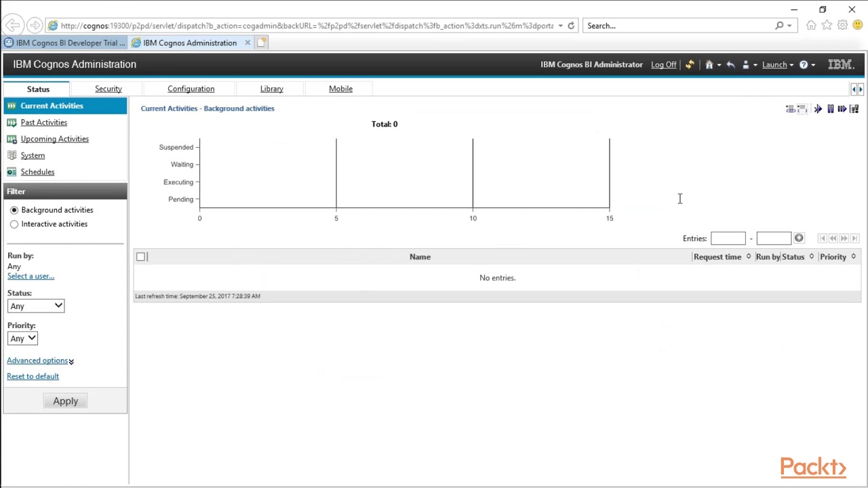Switch to the Status tab
This screenshot has width=868, height=488.
(38, 89)
